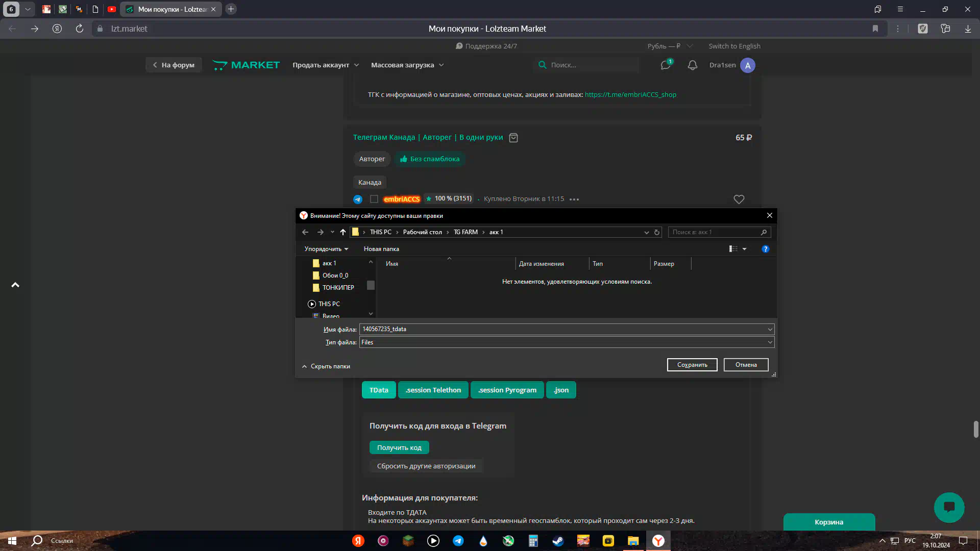Viewport: 980px width, 551px height.
Task: Open the Корзина cart button
Action: 829,522
